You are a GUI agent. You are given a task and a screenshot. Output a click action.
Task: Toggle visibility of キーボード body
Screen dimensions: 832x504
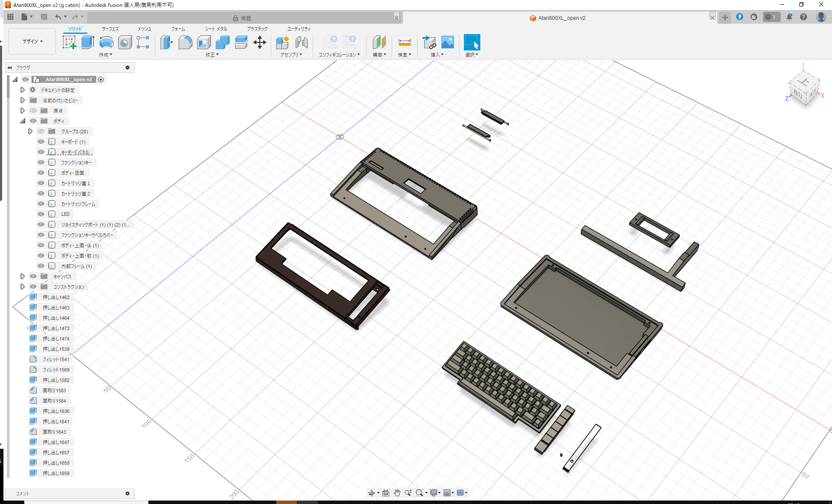tap(41, 142)
